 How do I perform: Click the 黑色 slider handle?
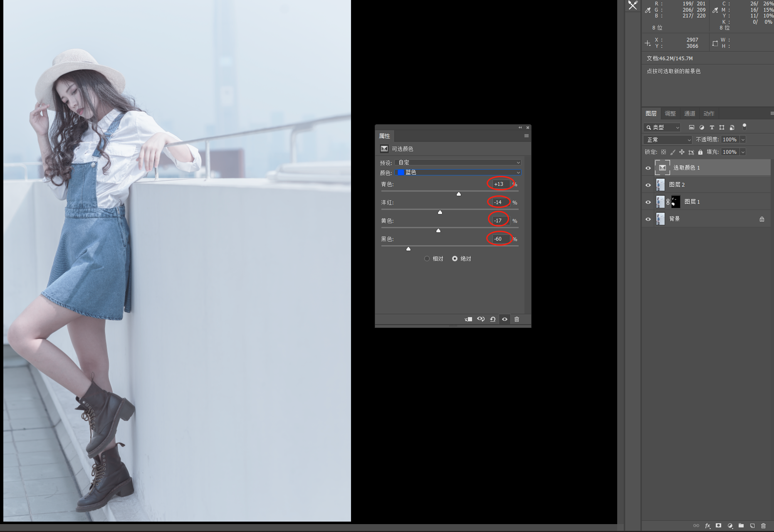[x=408, y=249]
